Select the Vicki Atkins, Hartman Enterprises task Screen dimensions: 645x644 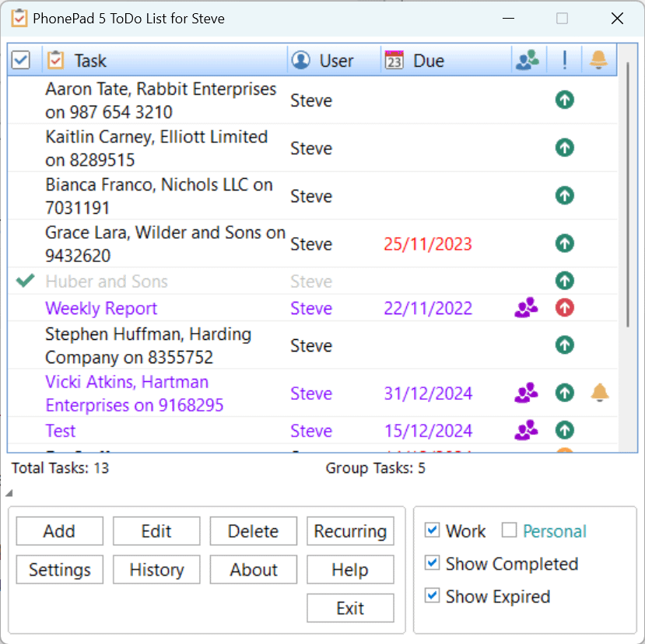313,393
